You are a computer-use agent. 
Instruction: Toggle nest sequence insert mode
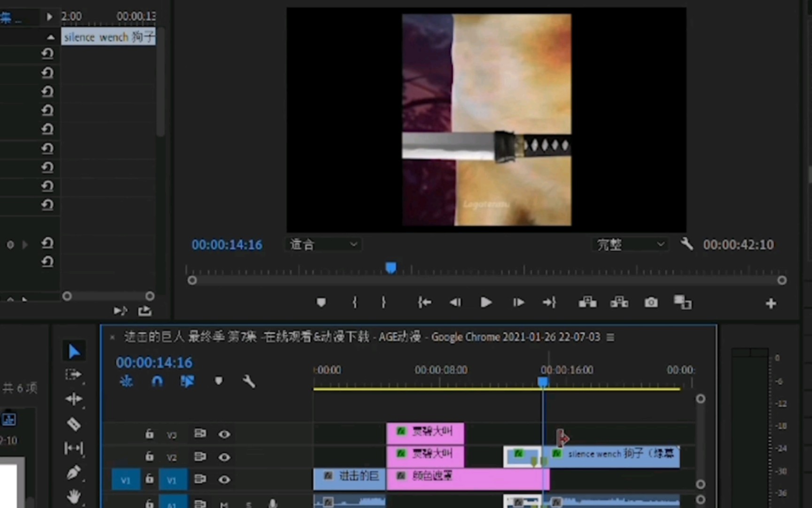point(126,381)
